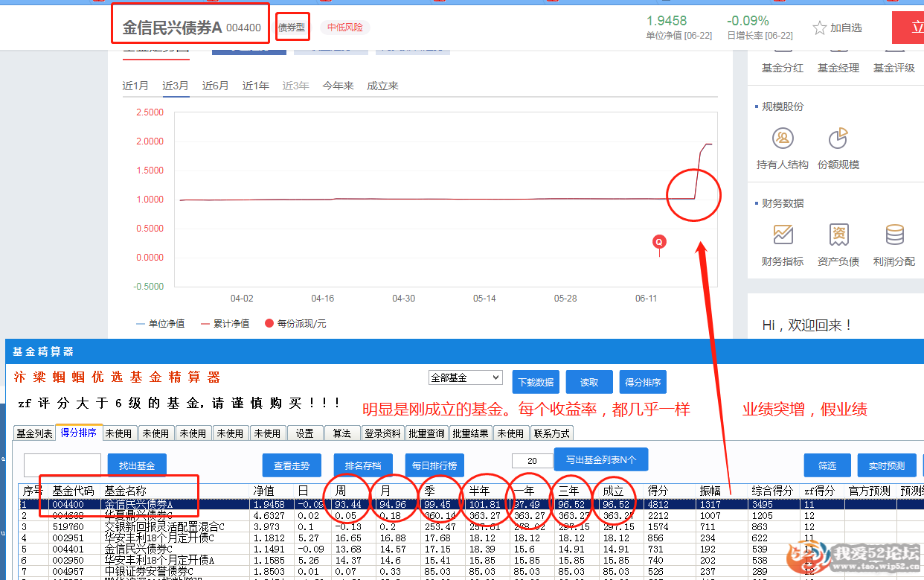Click the 读取 button

click(589, 382)
